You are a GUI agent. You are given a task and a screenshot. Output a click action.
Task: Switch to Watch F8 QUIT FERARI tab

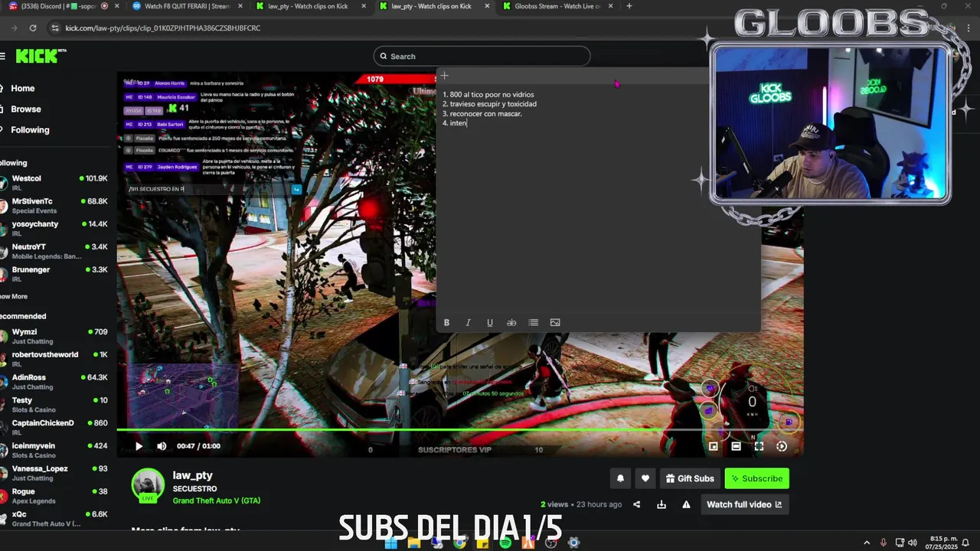[x=187, y=6]
